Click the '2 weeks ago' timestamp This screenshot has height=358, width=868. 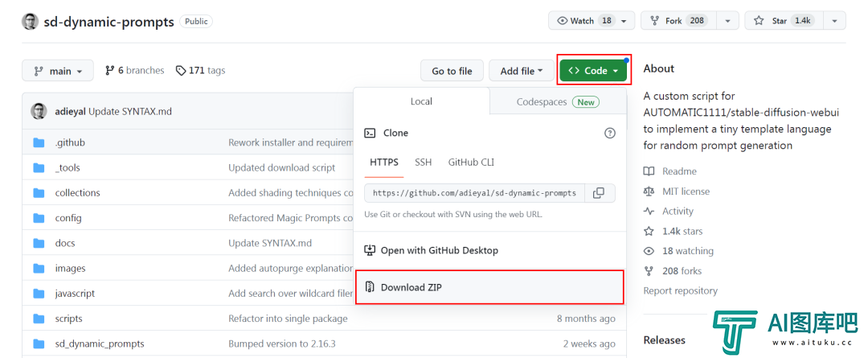tap(589, 344)
